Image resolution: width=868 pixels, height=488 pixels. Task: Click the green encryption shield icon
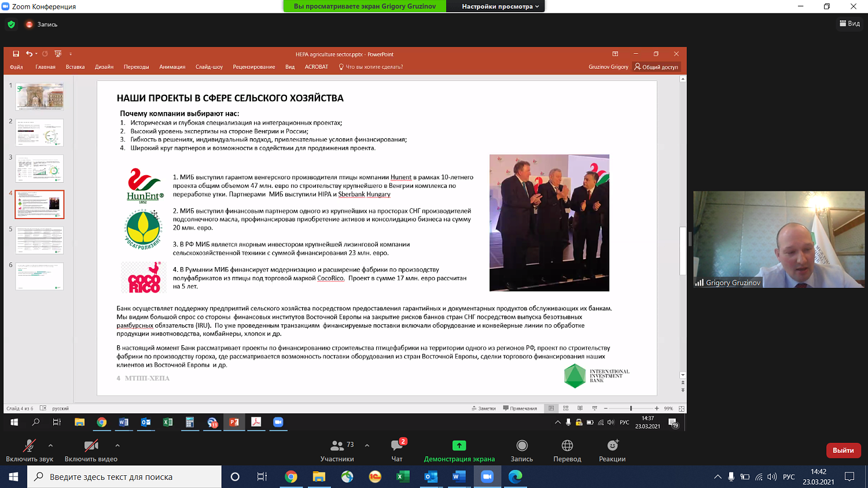[x=11, y=24]
